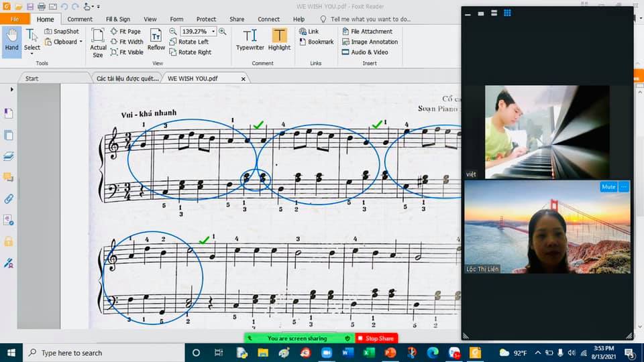
Task: Open Microsoft Edge from the taskbar
Action: pyautogui.click(x=433, y=353)
